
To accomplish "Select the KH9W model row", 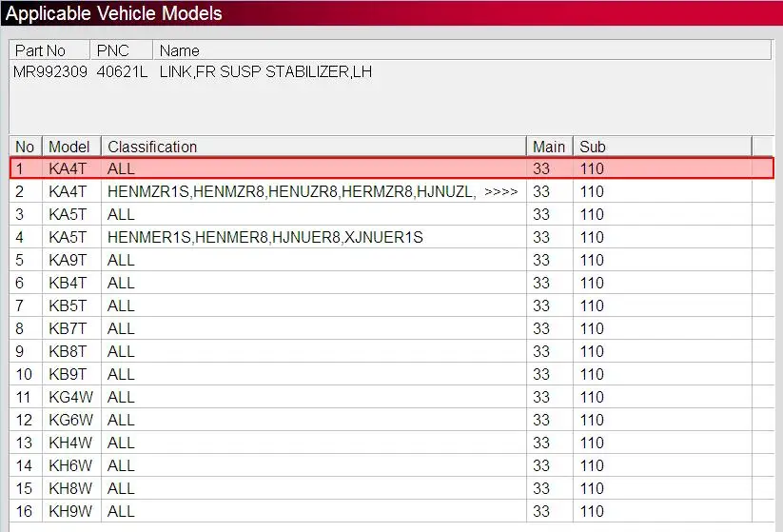I will (392, 511).
